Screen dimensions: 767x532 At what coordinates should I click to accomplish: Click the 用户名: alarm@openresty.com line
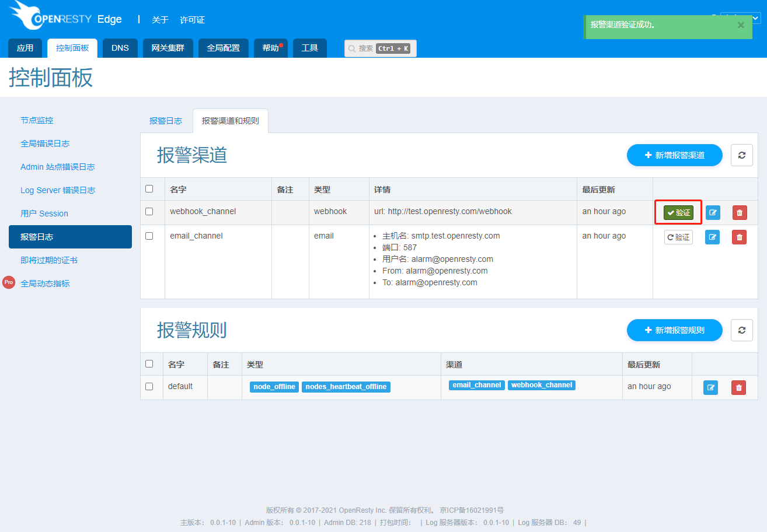tap(438, 259)
